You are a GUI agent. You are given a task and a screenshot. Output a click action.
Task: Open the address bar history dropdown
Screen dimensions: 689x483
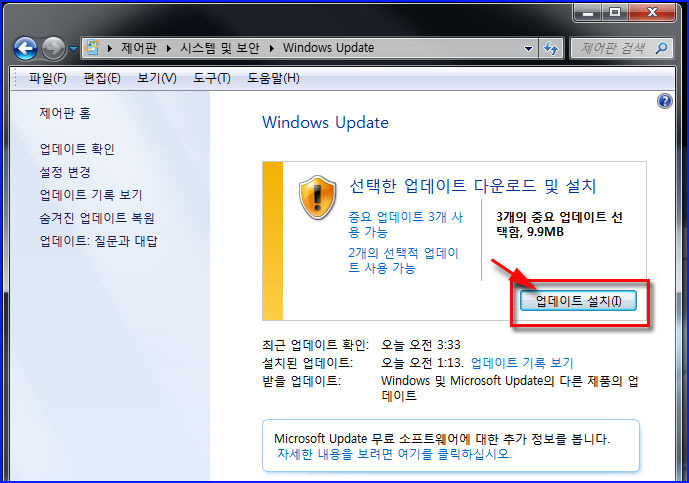(529, 48)
